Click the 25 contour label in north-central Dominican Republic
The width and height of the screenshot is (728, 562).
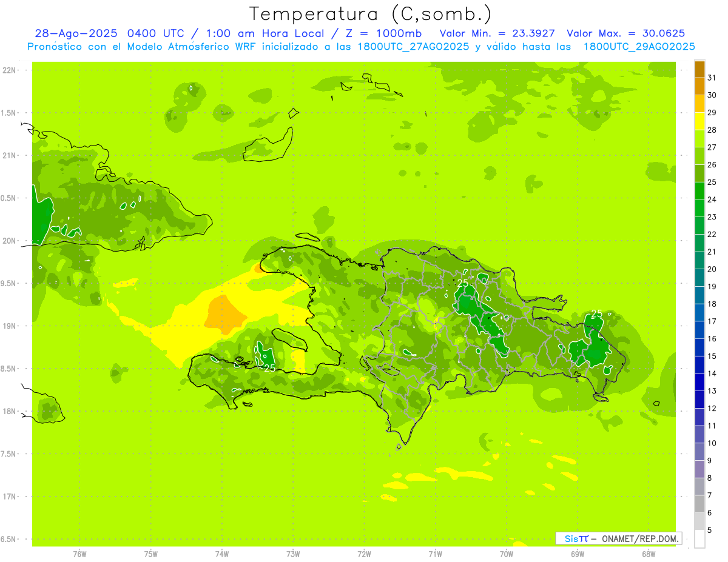[463, 283]
